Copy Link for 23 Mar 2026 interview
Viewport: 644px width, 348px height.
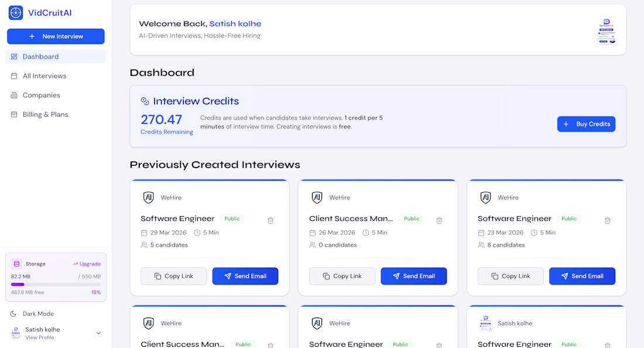click(x=511, y=276)
